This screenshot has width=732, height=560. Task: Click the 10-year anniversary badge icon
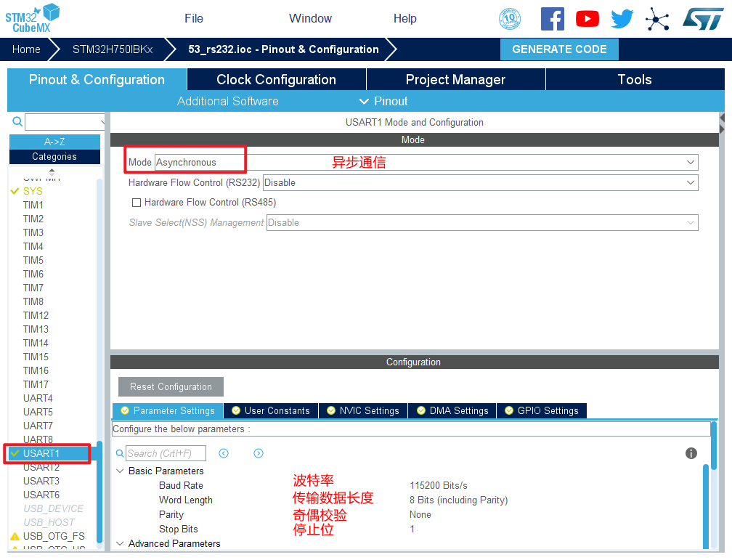pyautogui.click(x=510, y=19)
